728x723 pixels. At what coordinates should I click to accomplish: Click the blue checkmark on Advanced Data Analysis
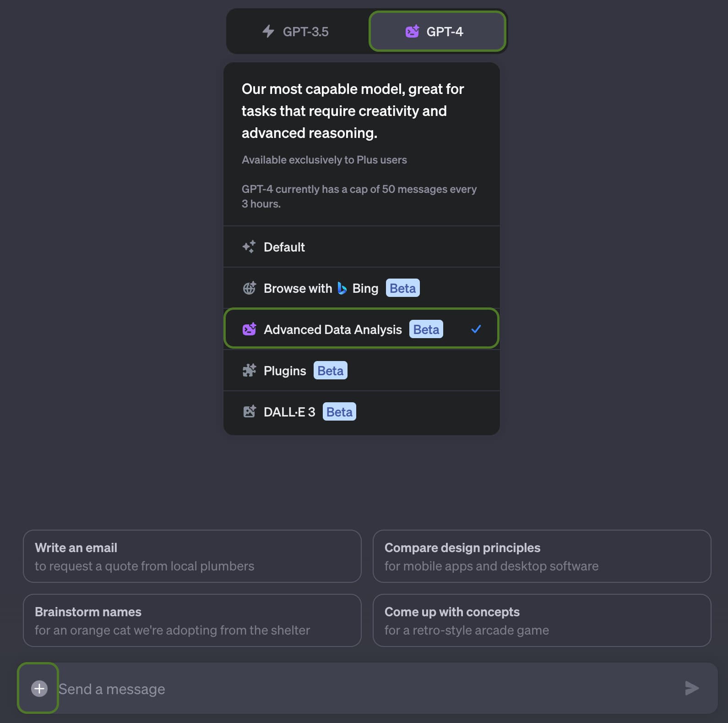(476, 329)
